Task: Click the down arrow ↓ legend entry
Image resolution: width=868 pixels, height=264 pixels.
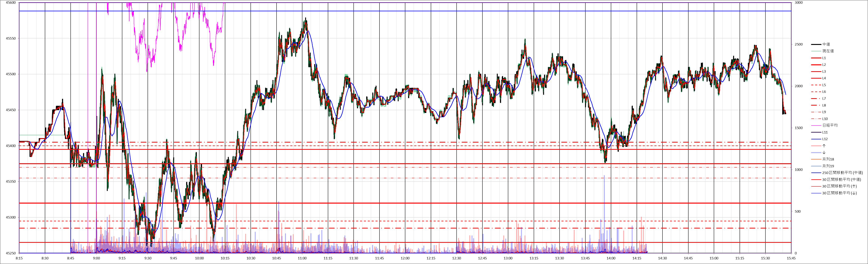Action: click(x=824, y=153)
